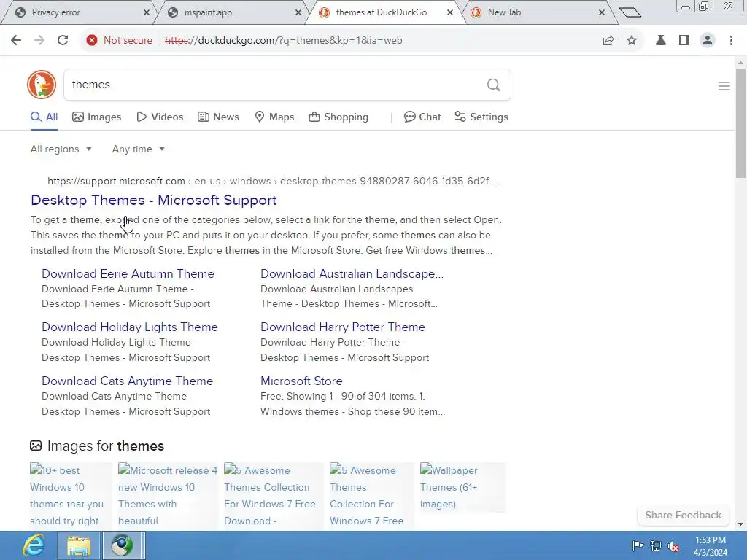
Task: Select the Maps search tab
Action: (x=274, y=117)
